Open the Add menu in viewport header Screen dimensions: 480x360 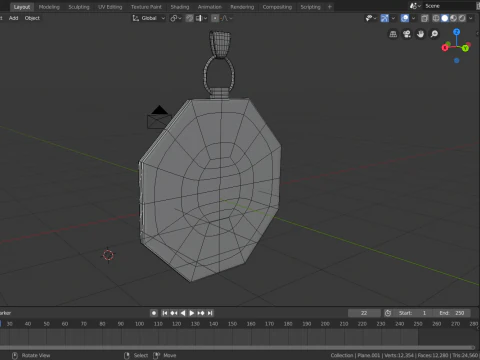(x=13, y=18)
